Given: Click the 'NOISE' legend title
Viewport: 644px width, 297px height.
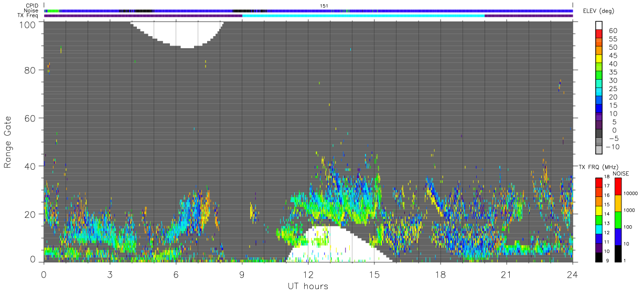Looking at the screenshot, I should (620, 173).
